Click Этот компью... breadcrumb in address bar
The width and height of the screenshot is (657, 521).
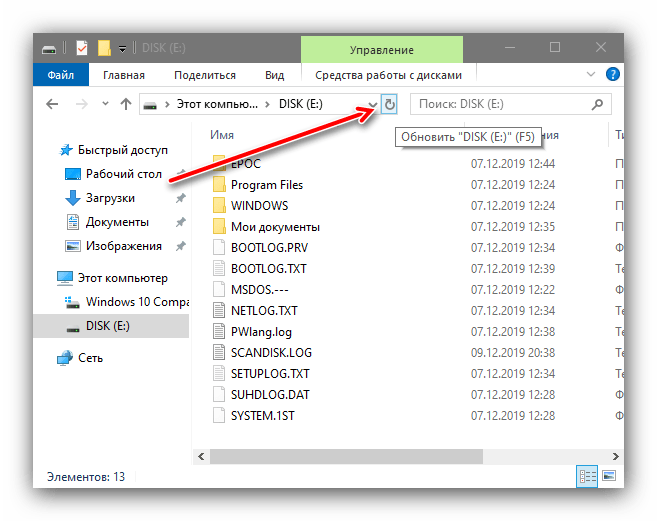point(217,104)
